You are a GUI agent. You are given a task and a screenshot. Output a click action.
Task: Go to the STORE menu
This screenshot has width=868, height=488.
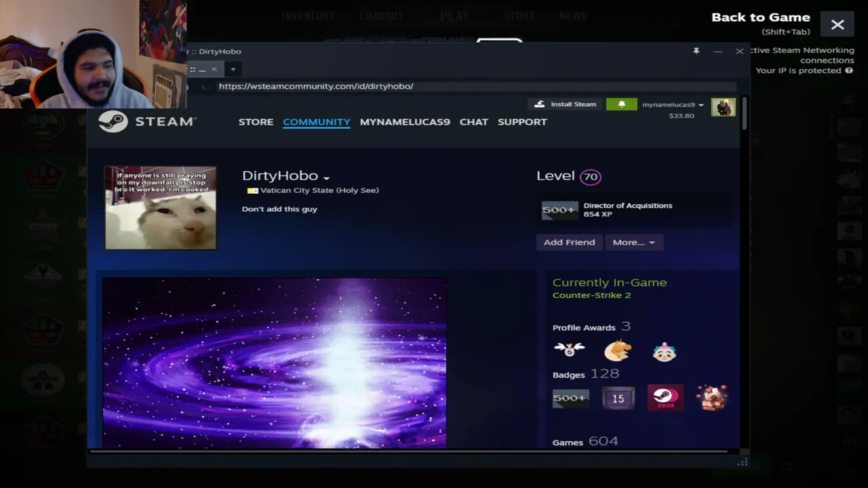tap(256, 122)
